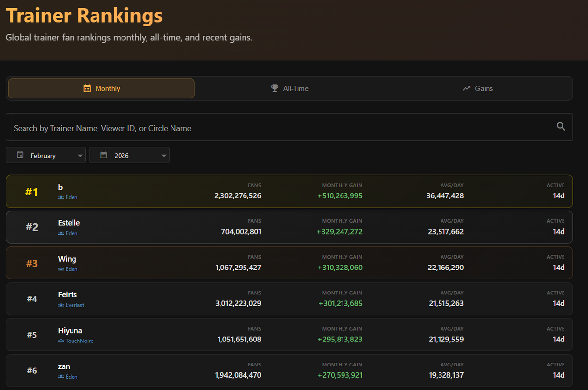Open the All-Time rankings tab
The image size is (588, 390).
[290, 89]
